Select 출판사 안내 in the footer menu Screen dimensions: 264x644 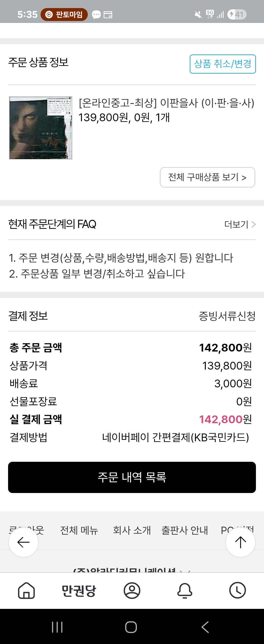coord(185,530)
